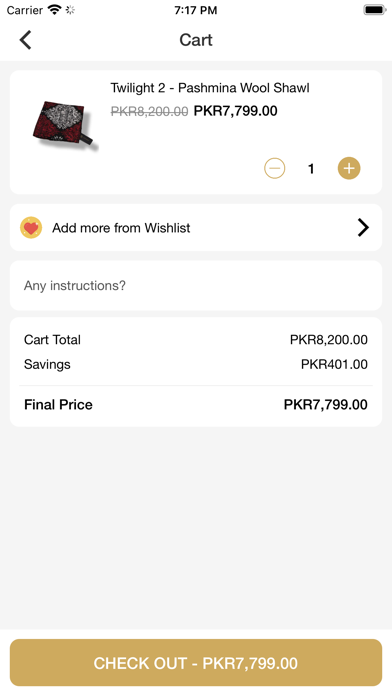
Task: Tap the Cart Total PKR8,200.00 value
Action: (x=329, y=340)
